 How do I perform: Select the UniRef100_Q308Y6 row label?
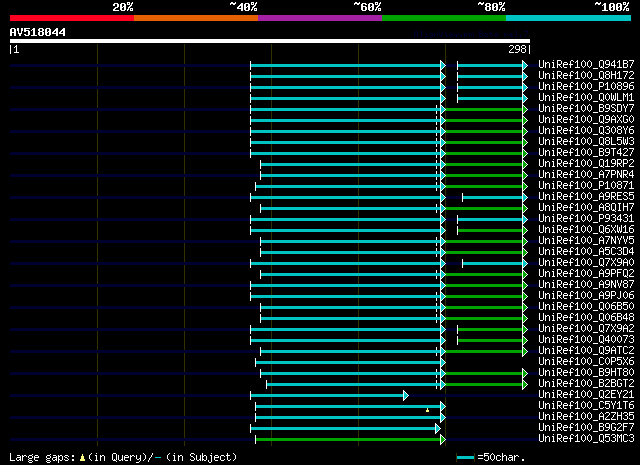click(586, 131)
